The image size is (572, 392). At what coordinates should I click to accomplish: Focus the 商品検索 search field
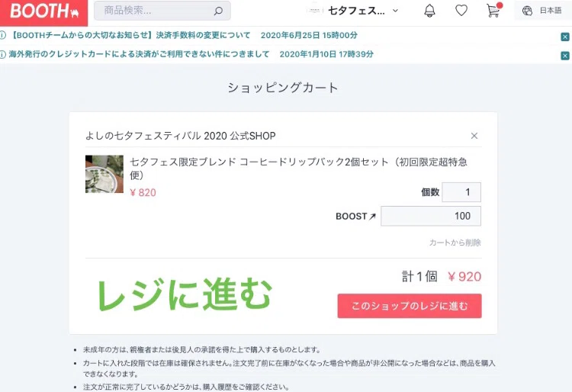pyautogui.click(x=162, y=11)
